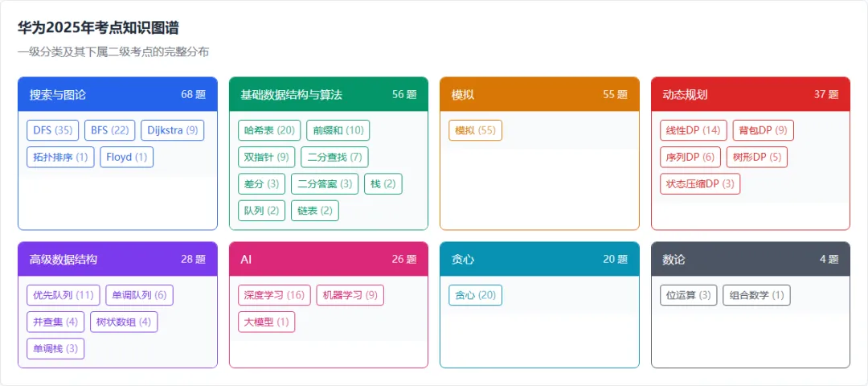Click the 组合数学 (1) tag
The width and height of the screenshot is (868, 386).
click(x=757, y=295)
